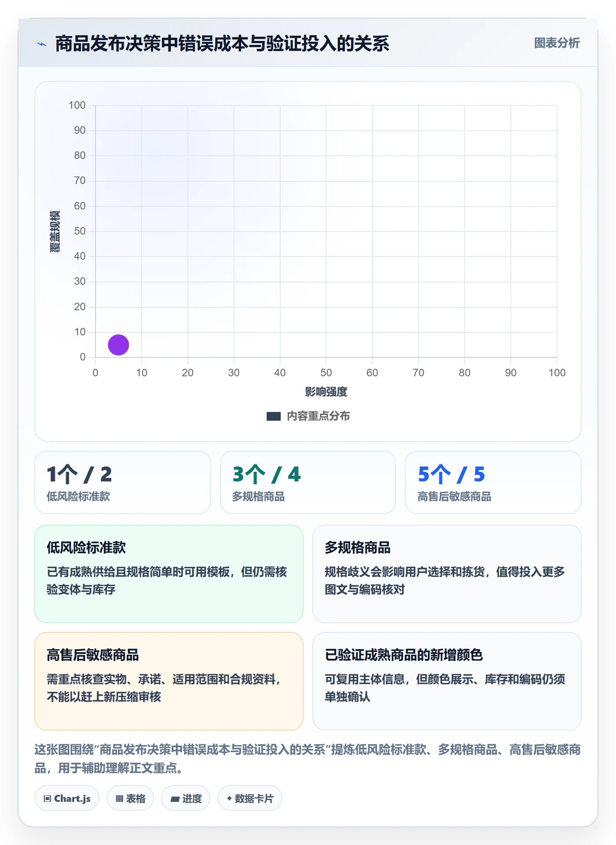Open the 1个 / 2 低风险标准款 stat card
This screenshot has height=845, width=616.
[123, 482]
